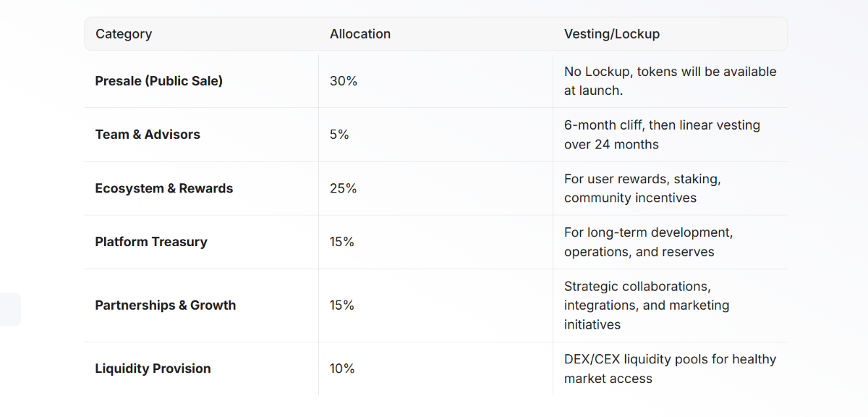Click the small tab on the left edge
Viewport: 868px width, 417px height.
[10, 309]
